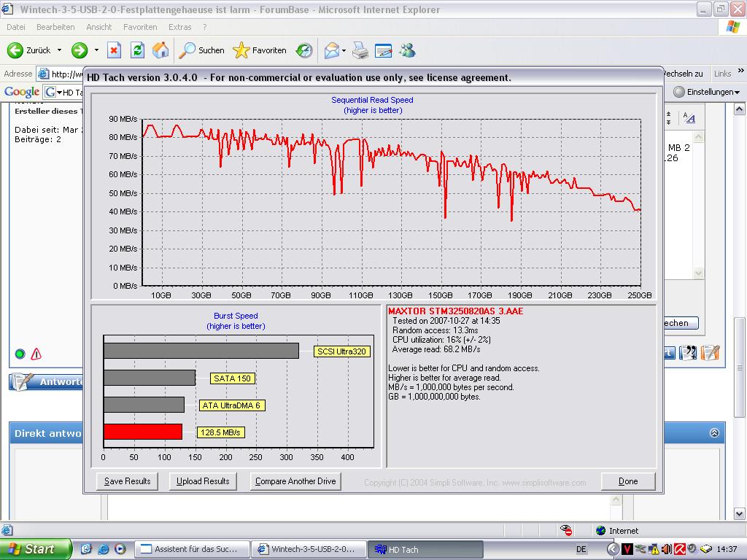Click the Save Results button
The width and height of the screenshot is (747, 560).
coord(127,481)
